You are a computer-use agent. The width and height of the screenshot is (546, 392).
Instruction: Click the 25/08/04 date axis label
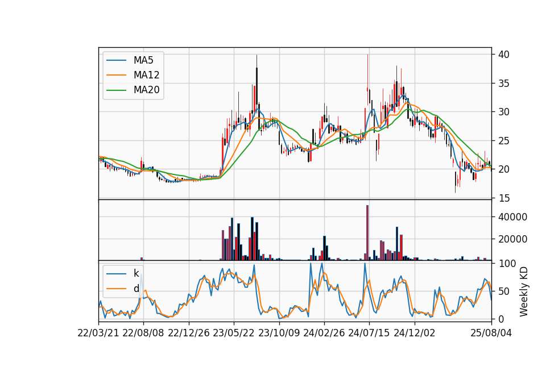tap(491, 333)
